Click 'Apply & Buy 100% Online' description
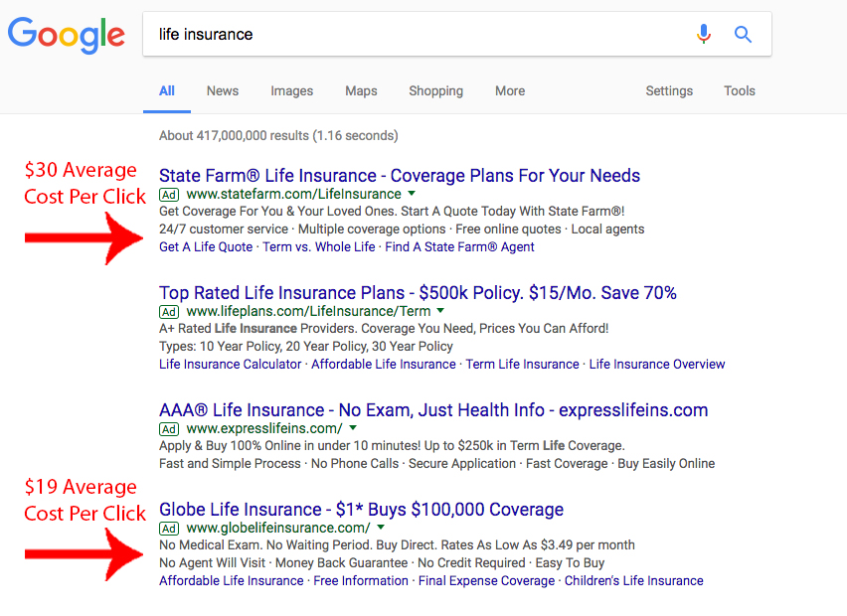The height and width of the screenshot is (616, 847). (392, 445)
